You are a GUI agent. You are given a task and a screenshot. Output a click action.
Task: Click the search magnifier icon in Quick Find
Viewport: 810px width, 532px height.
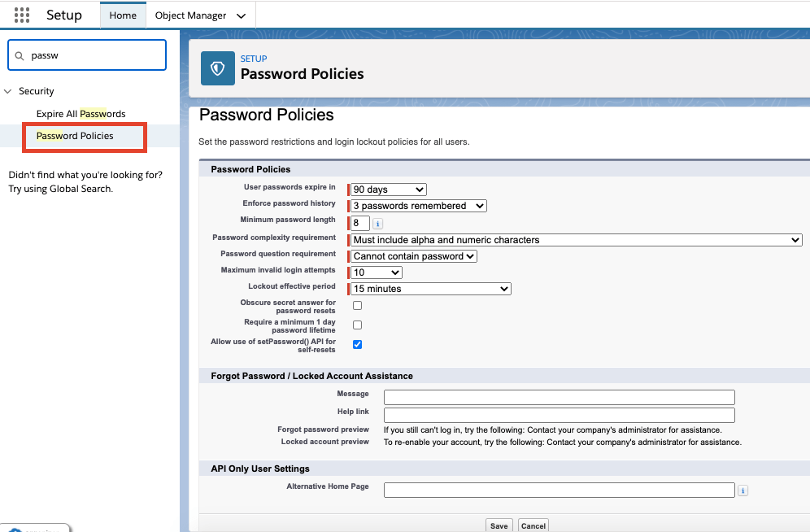pos(20,55)
